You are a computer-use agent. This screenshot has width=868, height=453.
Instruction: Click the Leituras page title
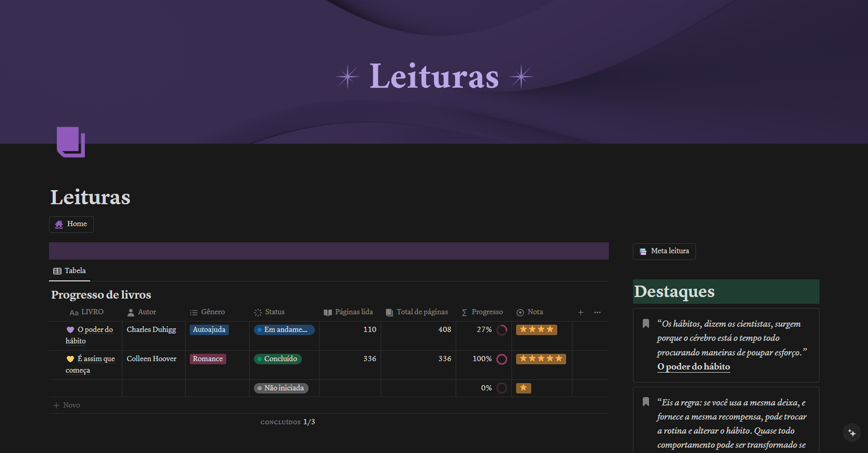90,197
